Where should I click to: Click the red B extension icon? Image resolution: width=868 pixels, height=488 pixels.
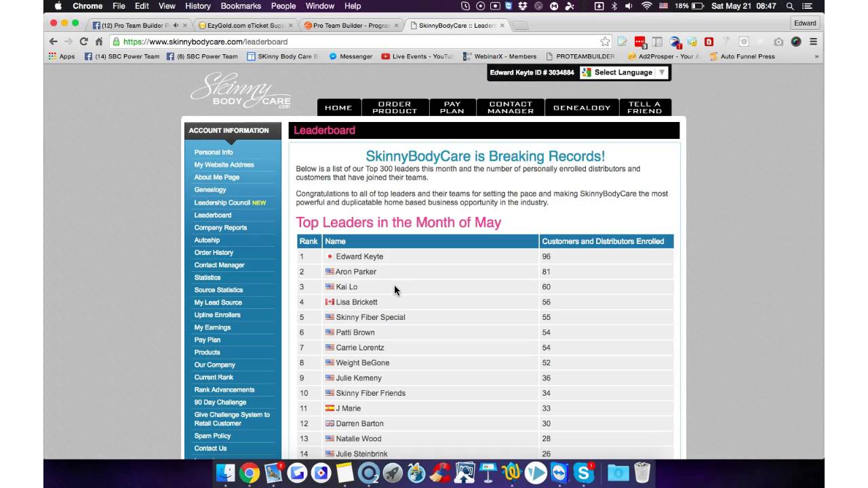click(x=709, y=41)
